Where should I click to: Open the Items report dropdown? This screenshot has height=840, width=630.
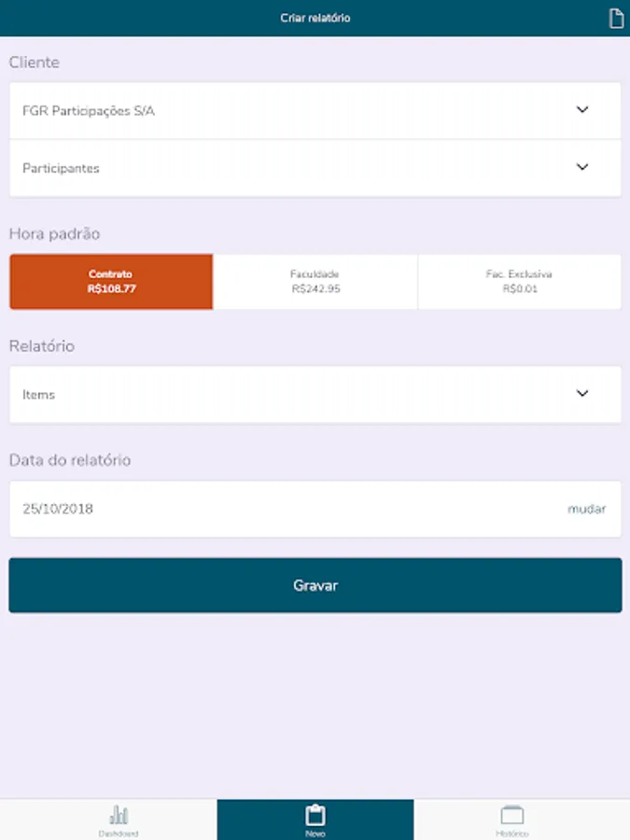[280, 395]
